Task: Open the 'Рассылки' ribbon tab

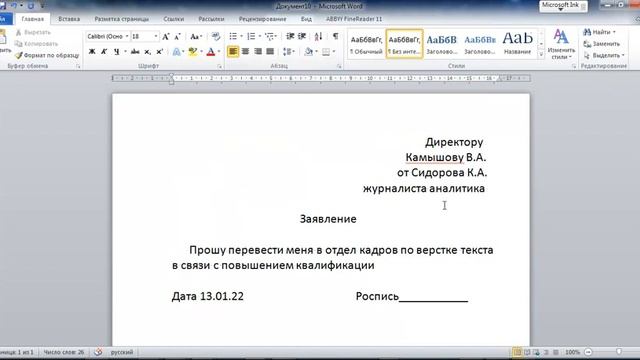Action: 211,19
